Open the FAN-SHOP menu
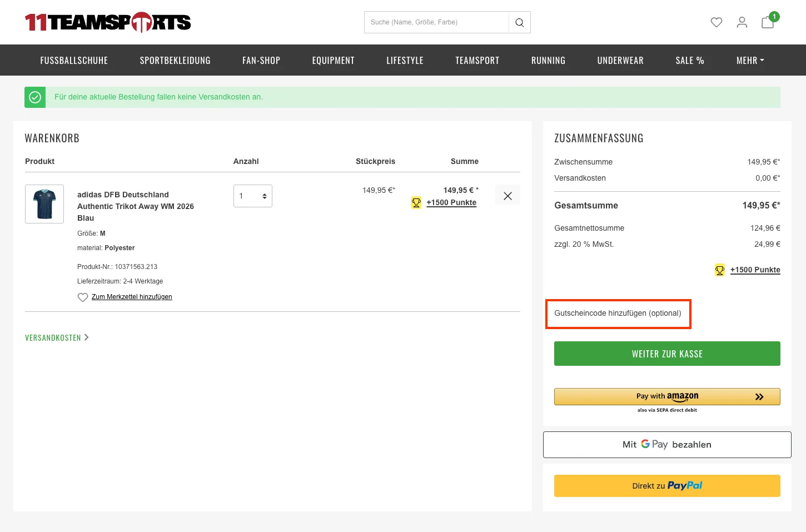 (x=261, y=60)
